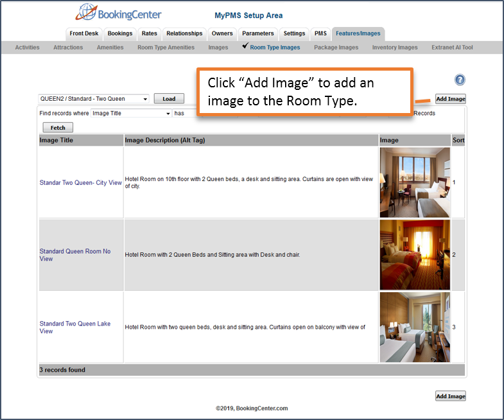Click the Sort column header

click(x=458, y=140)
